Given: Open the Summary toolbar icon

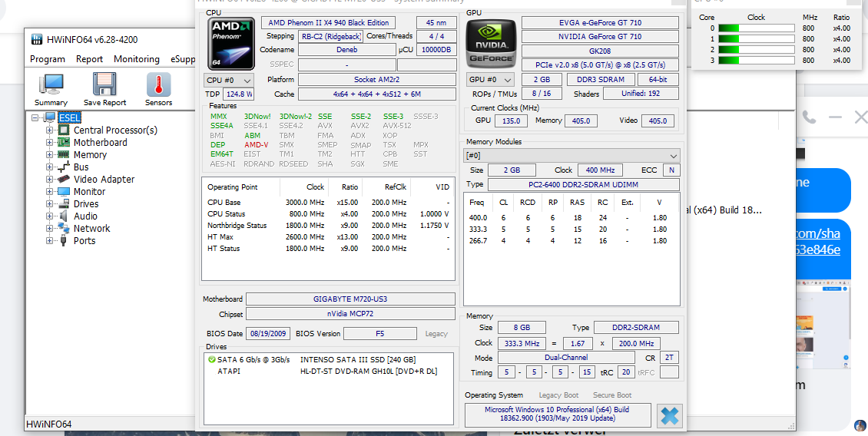Looking at the screenshot, I should [51, 84].
